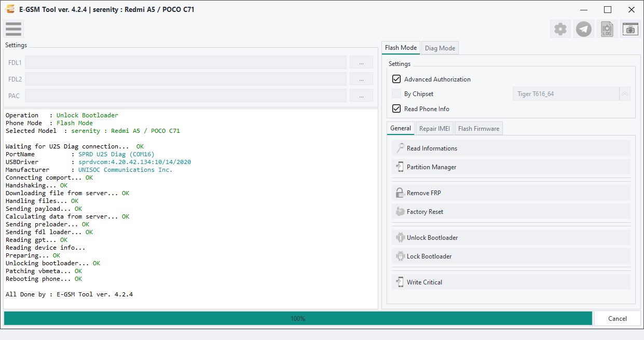Expand the Tiger T616_64 chipset dropdown
Image resolution: width=644 pixels, height=340 pixels.
tap(625, 94)
